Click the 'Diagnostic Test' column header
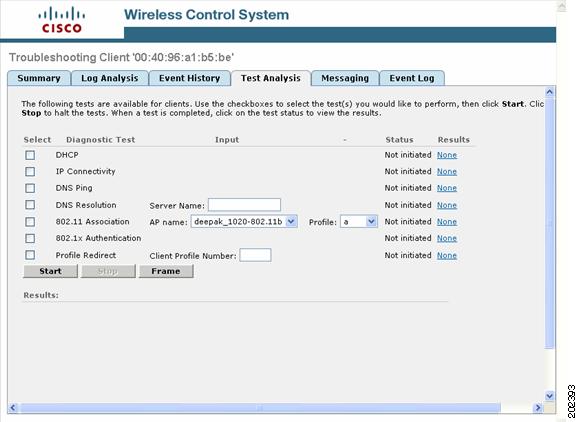Image resolution: width=578 pixels, height=422 pixels. click(x=100, y=140)
